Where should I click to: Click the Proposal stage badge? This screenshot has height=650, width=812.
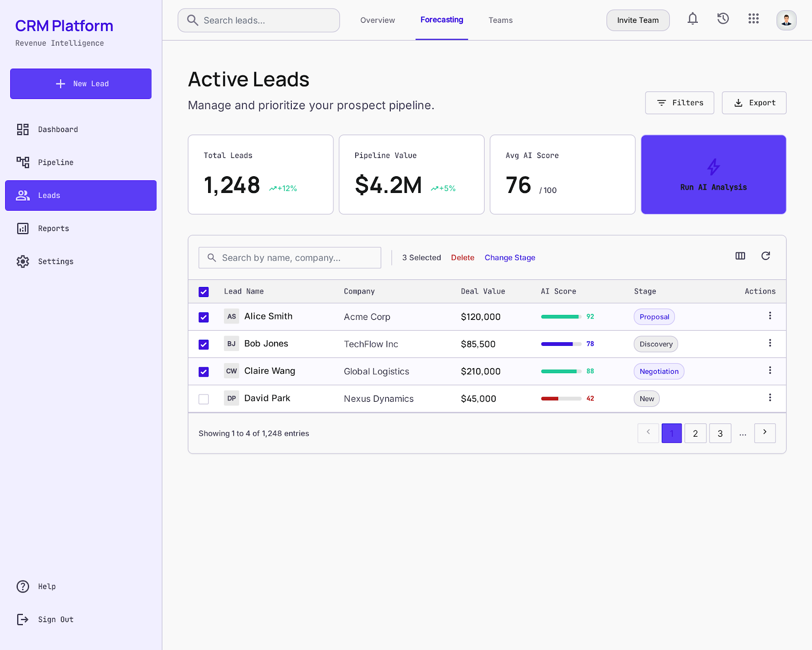654,317
